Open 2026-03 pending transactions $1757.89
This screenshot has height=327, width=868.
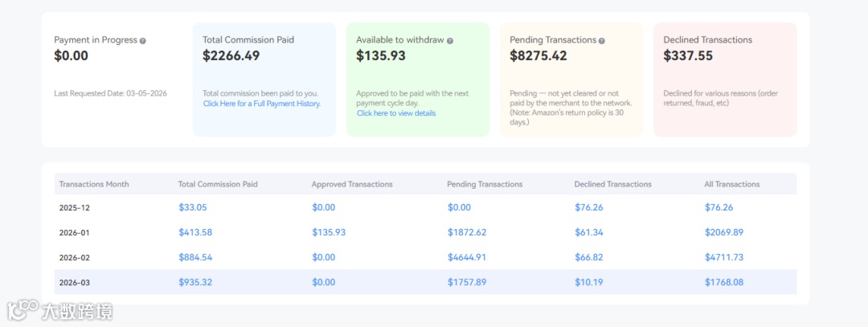467,282
